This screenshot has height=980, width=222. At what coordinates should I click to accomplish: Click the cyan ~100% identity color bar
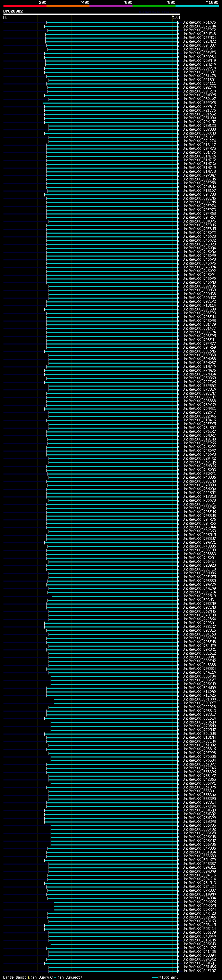pos(197,6)
